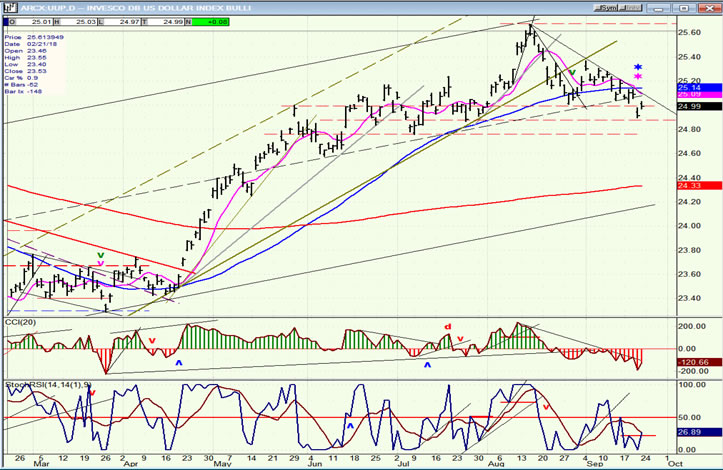The width and height of the screenshot is (723, 470).
Task: Click the CCI 200.00 scale label
Action: (693, 327)
